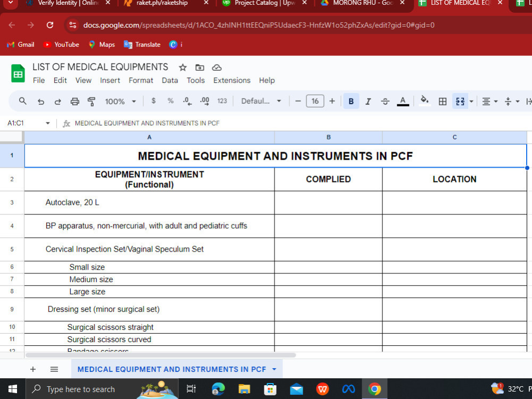
Task: Move document using the folder icon
Action: click(x=200, y=68)
